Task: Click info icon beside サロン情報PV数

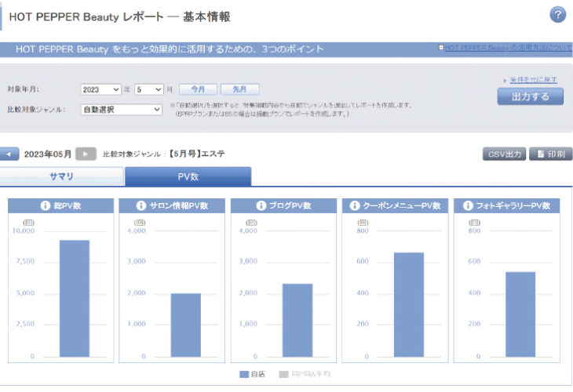Action: pos(141,206)
